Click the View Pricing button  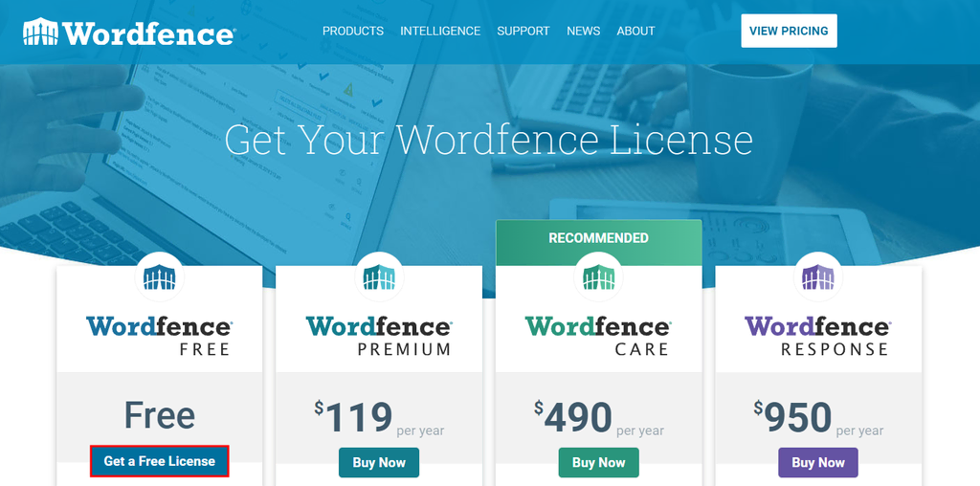pyautogui.click(x=789, y=31)
